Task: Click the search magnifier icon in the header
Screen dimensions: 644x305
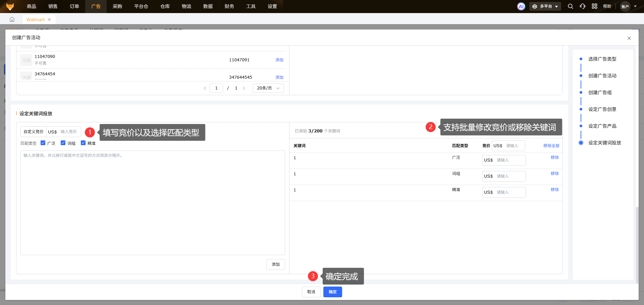Action: click(x=570, y=6)
